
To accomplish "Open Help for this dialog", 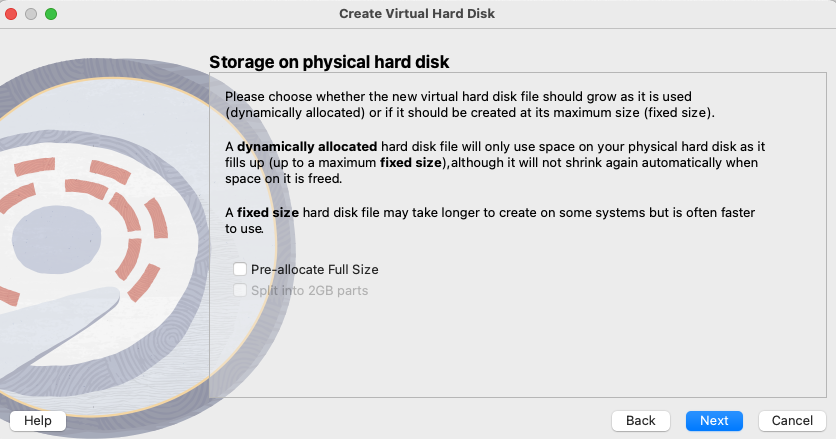I will coord(38,421).
